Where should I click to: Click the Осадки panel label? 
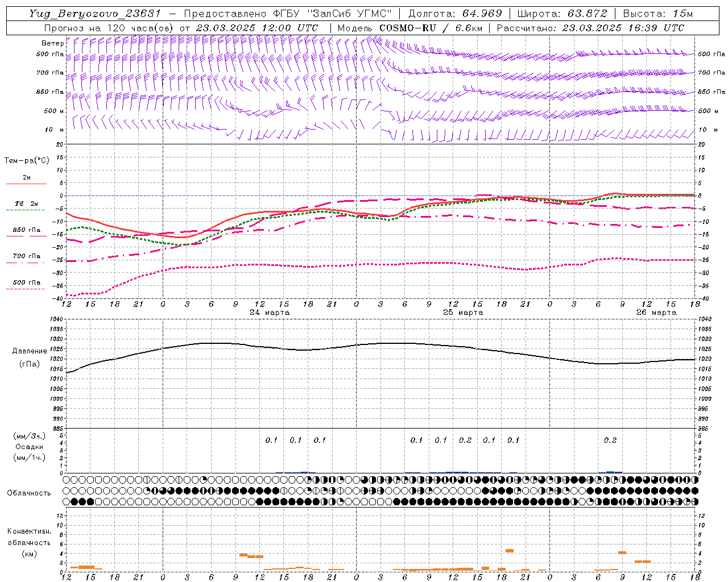(x=30, y=447)
